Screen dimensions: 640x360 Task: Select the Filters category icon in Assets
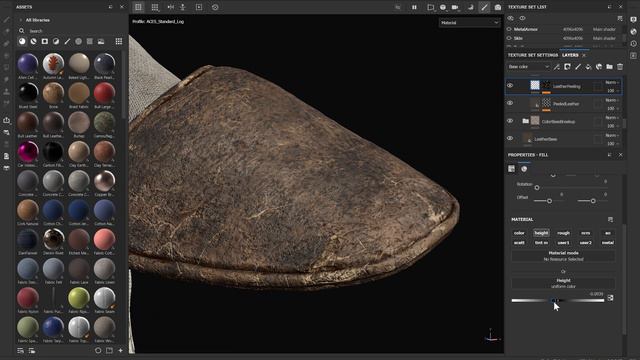tap(56, 41)
